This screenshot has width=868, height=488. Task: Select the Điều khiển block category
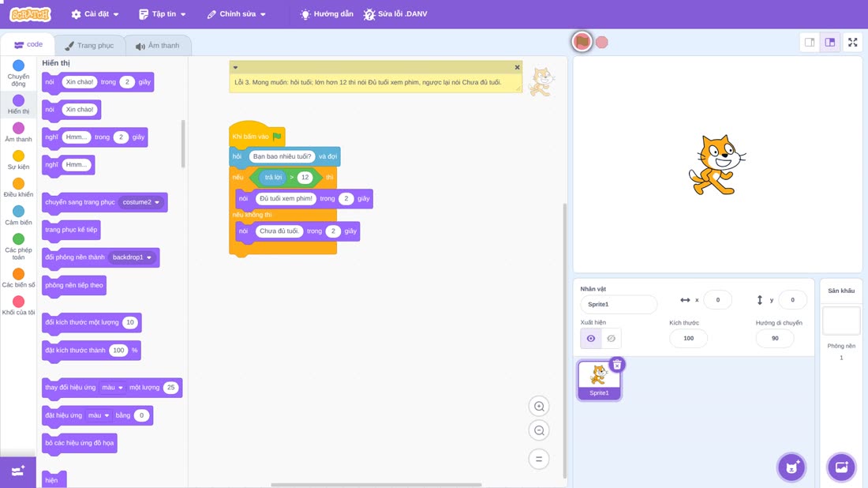(18, 188)
